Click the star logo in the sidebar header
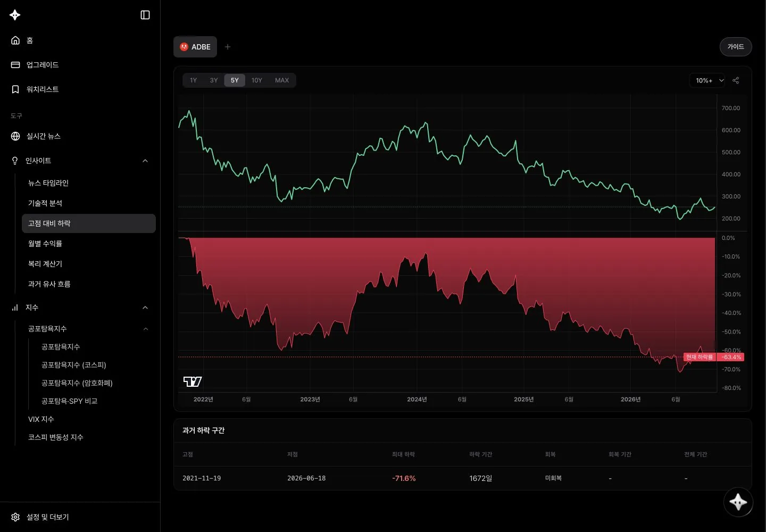Viewport: 766px width, 532px height. pyautogui.click(x=15, y=15)
